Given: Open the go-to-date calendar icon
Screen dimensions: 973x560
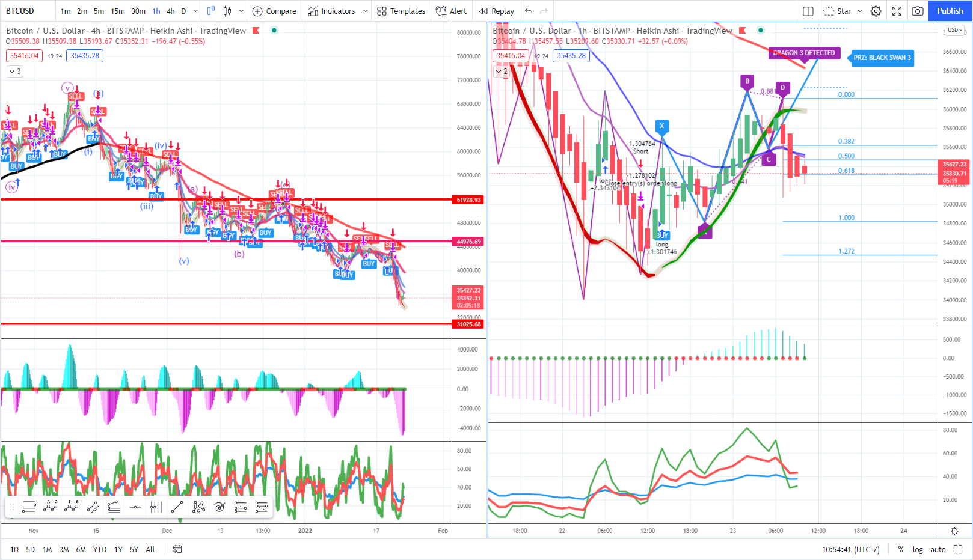Looking at the screenshot, I should [x=177, y=549].
